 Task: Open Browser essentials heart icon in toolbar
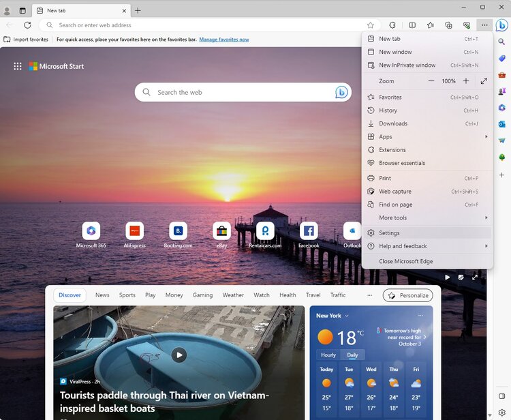(467, 25)
